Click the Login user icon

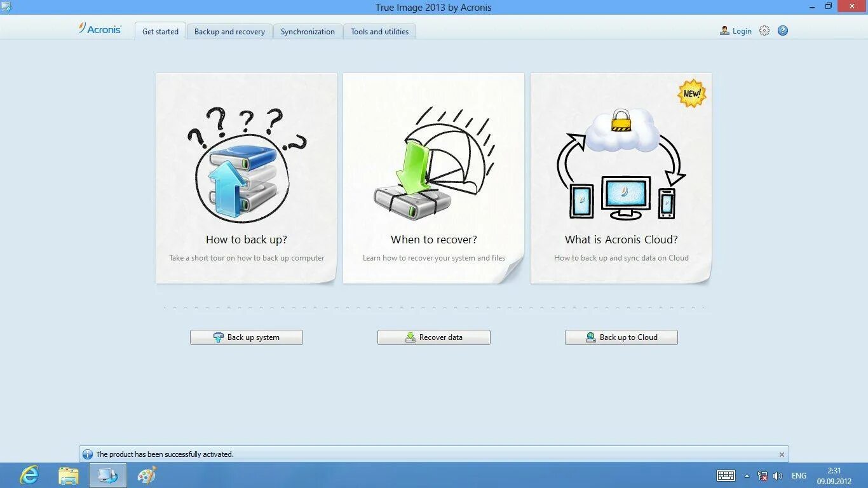724,30
